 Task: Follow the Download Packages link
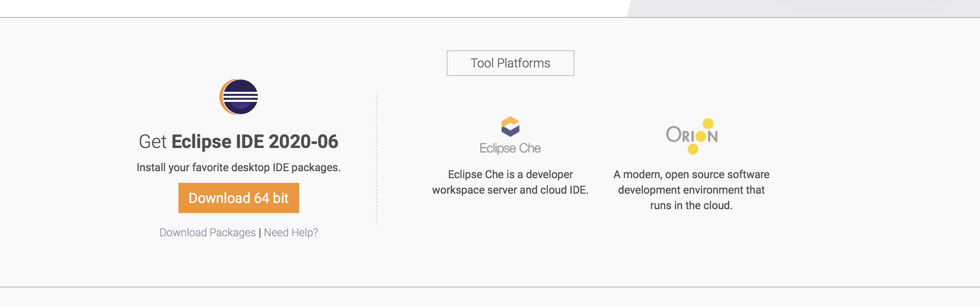tap(207, 232)
